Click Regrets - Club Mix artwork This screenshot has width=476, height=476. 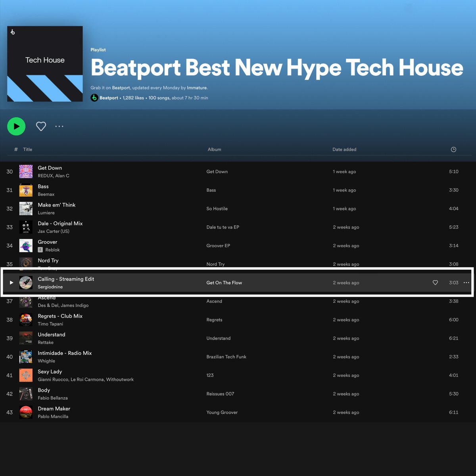pos(26,320)
